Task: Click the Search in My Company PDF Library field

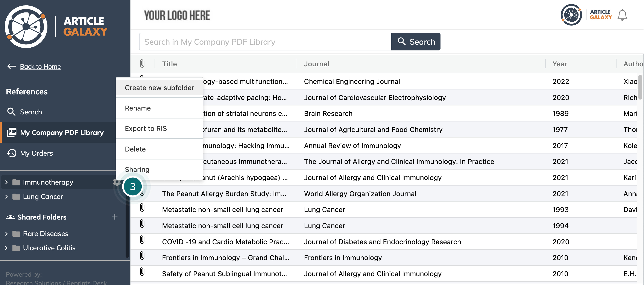Action: point(265,41)
